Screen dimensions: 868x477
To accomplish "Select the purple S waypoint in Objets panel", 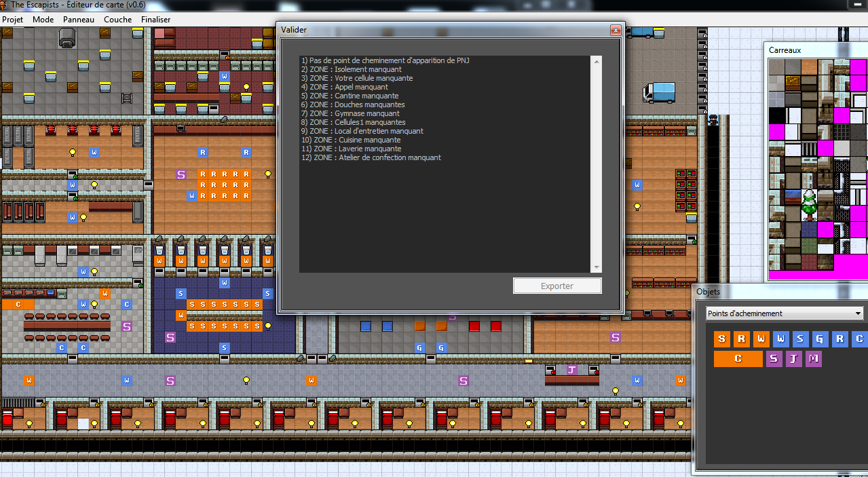I will point(774,358).
